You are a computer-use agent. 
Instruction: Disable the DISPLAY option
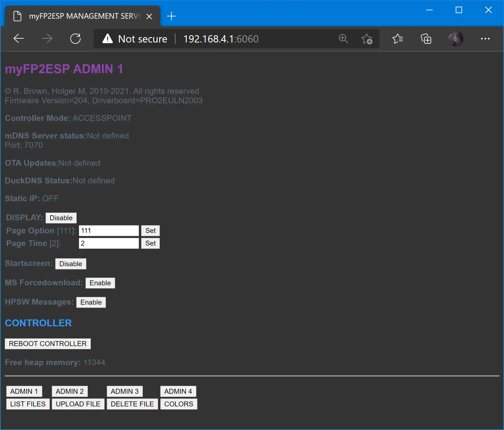(x=61, y=218)
